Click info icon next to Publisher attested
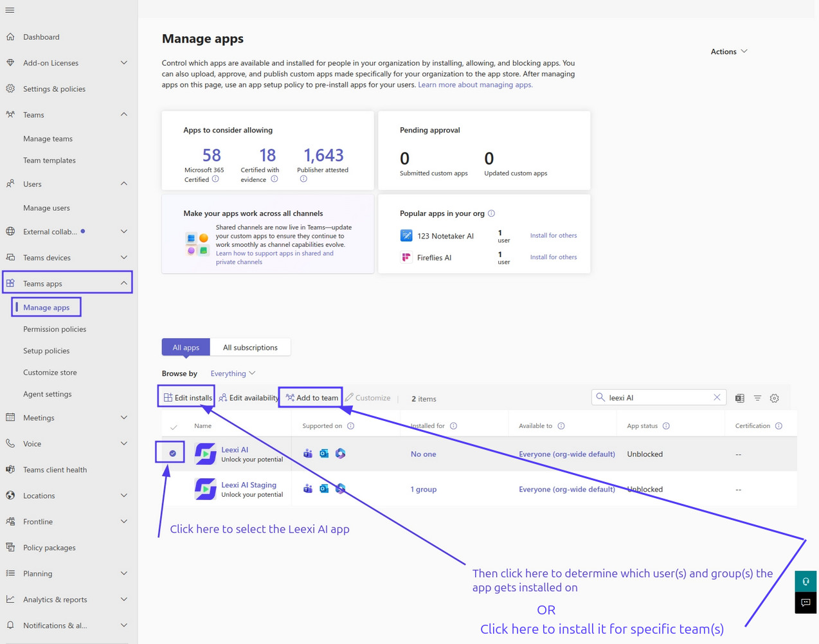819x644 pixels. coord(303,179)
